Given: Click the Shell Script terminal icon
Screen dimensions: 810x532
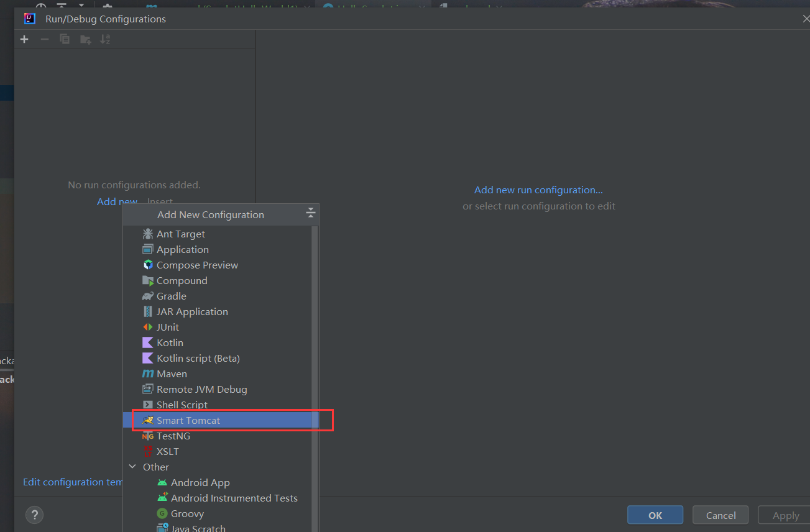Looking at the screenshot, I should [x=147, y=405].
